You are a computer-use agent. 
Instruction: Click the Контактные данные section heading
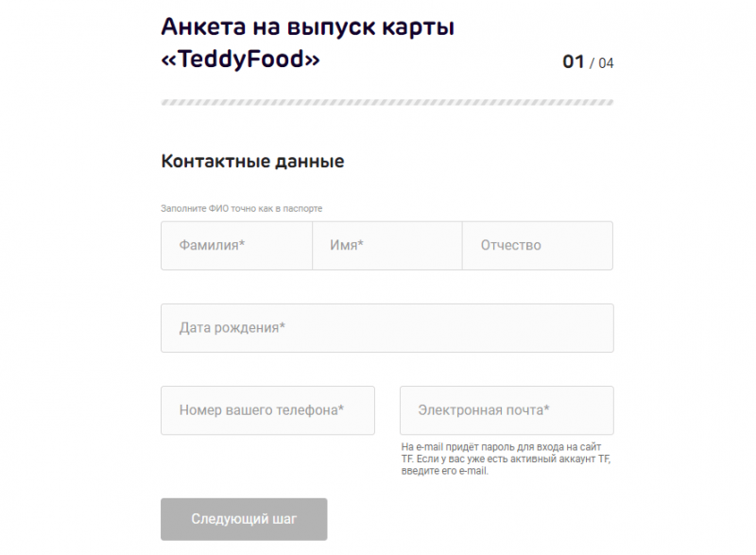[253, 161]
